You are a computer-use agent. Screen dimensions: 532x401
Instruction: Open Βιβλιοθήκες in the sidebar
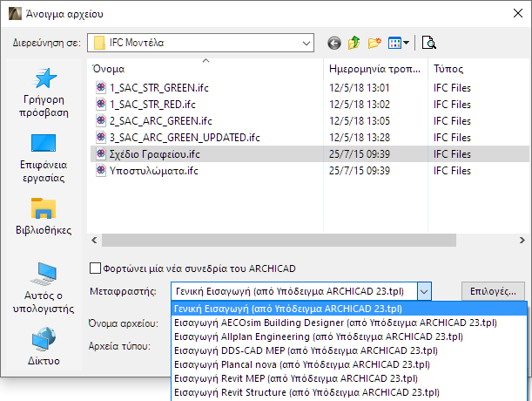coord(44,216)
